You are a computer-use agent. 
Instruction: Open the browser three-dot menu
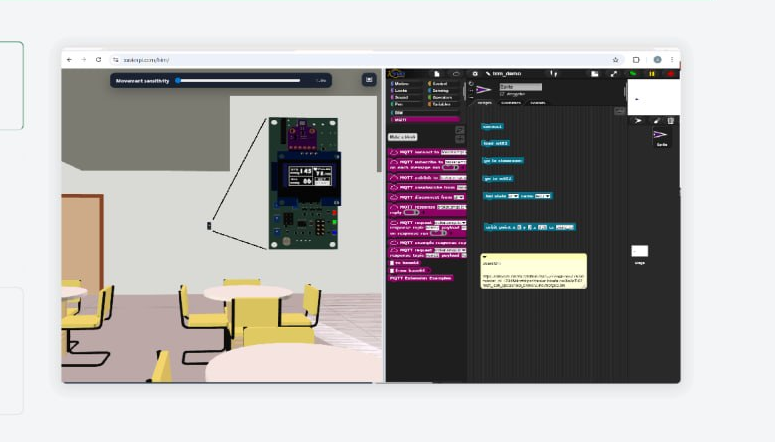(672, 60)
